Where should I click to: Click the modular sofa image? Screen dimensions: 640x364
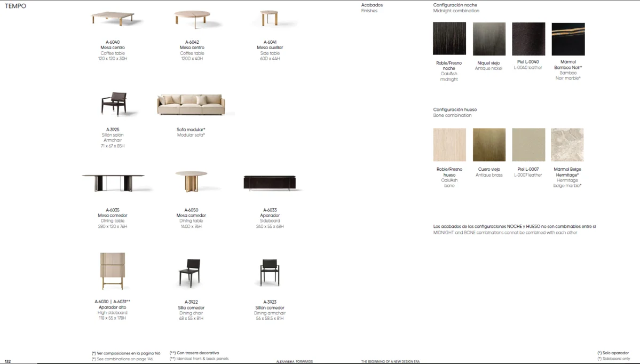191,105
